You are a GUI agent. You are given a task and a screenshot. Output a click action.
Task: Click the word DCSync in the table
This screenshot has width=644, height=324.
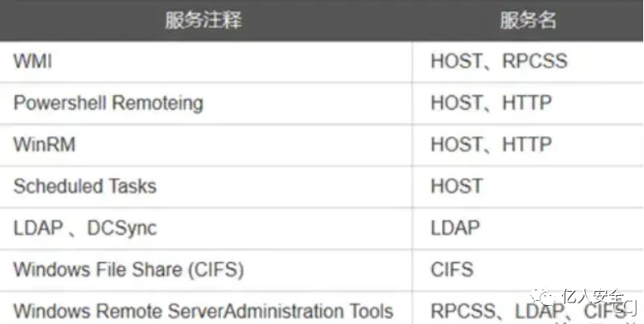coord(122,228)
